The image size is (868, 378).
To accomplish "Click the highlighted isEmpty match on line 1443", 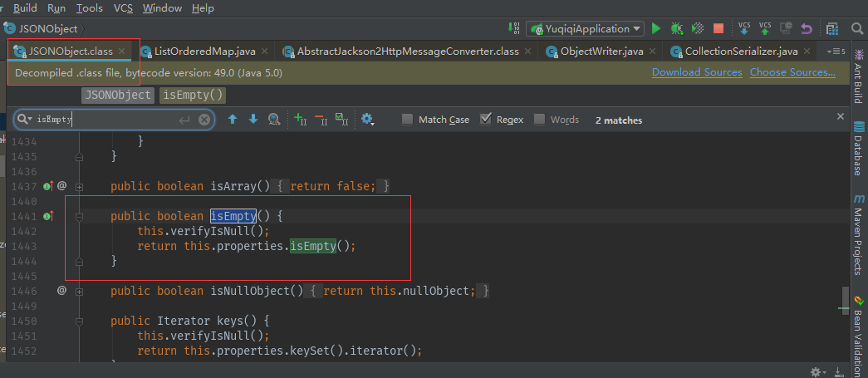I will tap(313, 246).
